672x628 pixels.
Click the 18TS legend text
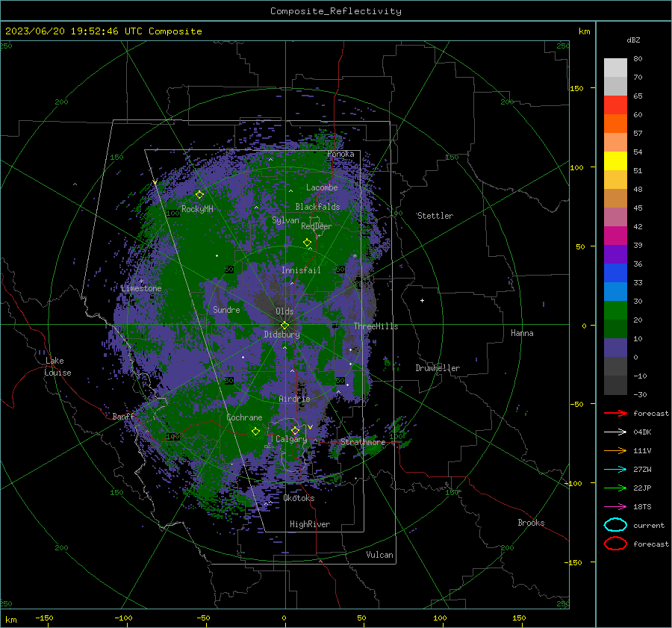(x=642, y=507)
